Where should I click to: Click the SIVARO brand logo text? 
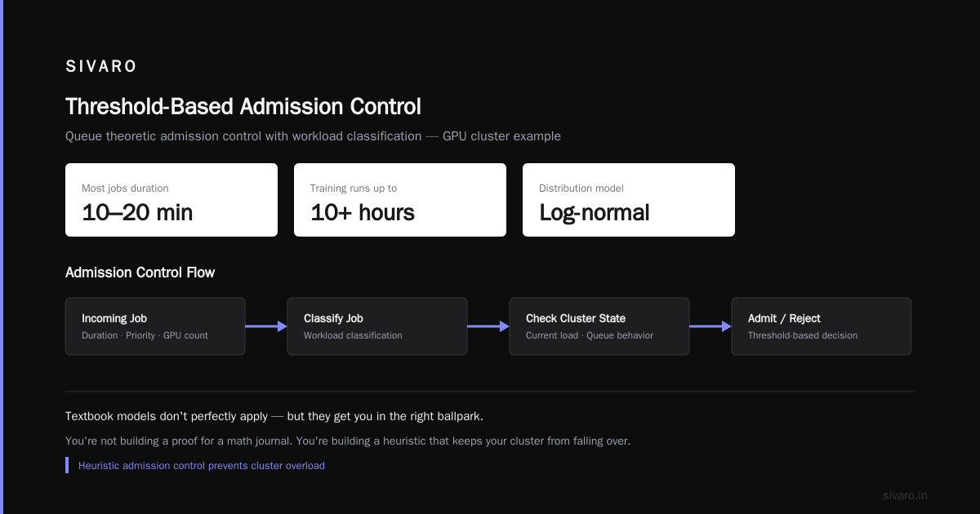click(x=101, y=67)
